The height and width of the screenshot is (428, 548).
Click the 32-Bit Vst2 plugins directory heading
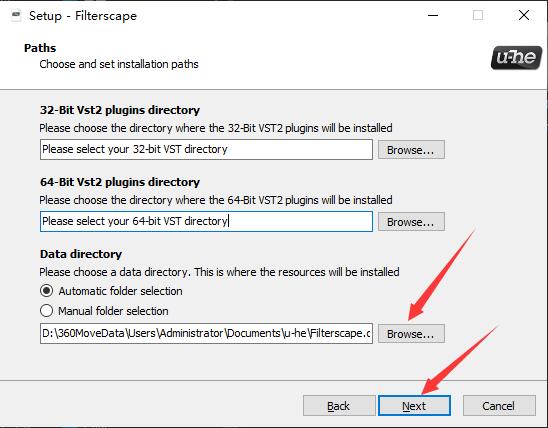pos(120,110)
